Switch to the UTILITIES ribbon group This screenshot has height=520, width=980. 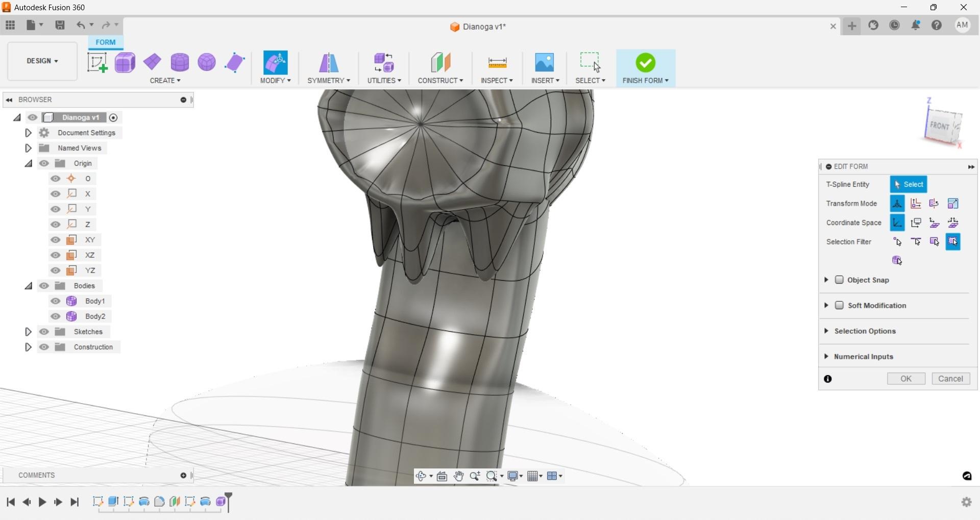tap(384, 80)
